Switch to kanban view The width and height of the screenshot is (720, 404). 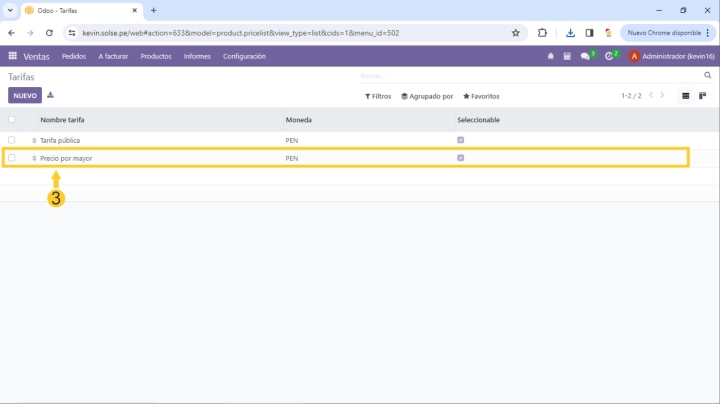point(703,96)
